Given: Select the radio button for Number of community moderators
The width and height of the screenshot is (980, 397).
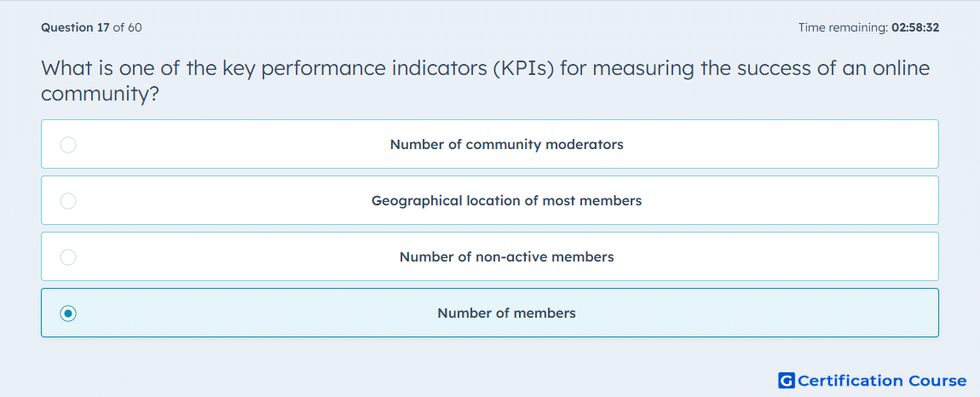Looking at the screenshot, I should 68,145.
